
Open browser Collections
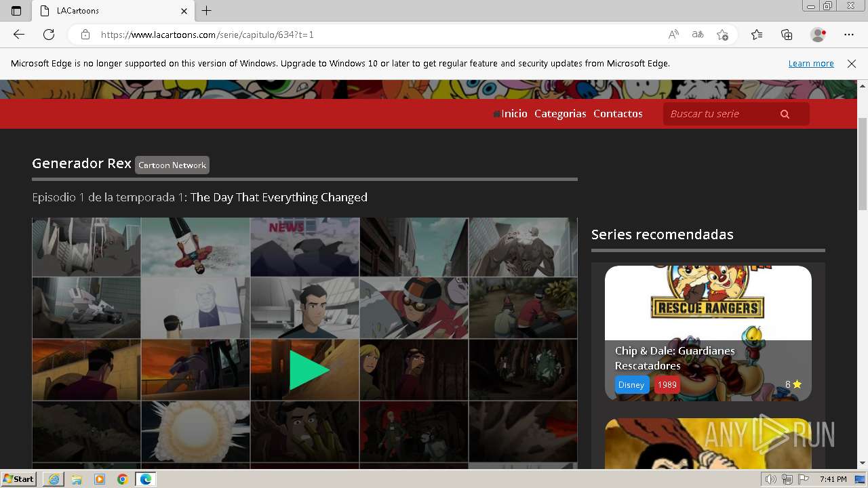787,35
